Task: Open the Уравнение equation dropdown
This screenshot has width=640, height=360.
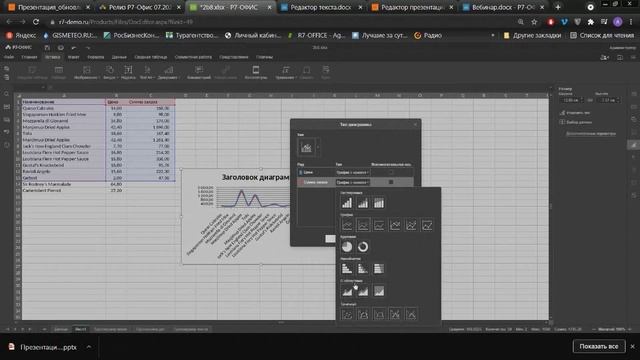Action: pyautogui.click(x=286, y=72)
